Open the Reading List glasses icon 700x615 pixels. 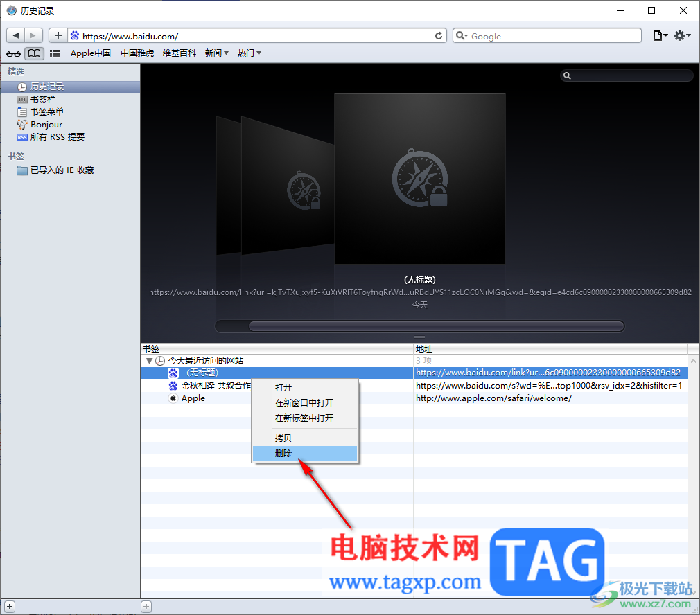tap(13, 53)
